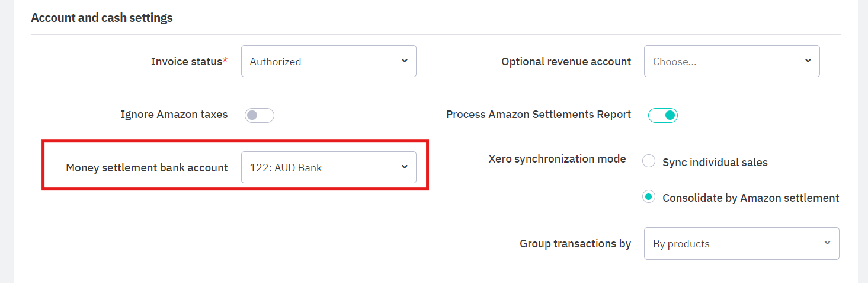Select the Consolidate by Amazon settlement radio button

coord(649,198)
